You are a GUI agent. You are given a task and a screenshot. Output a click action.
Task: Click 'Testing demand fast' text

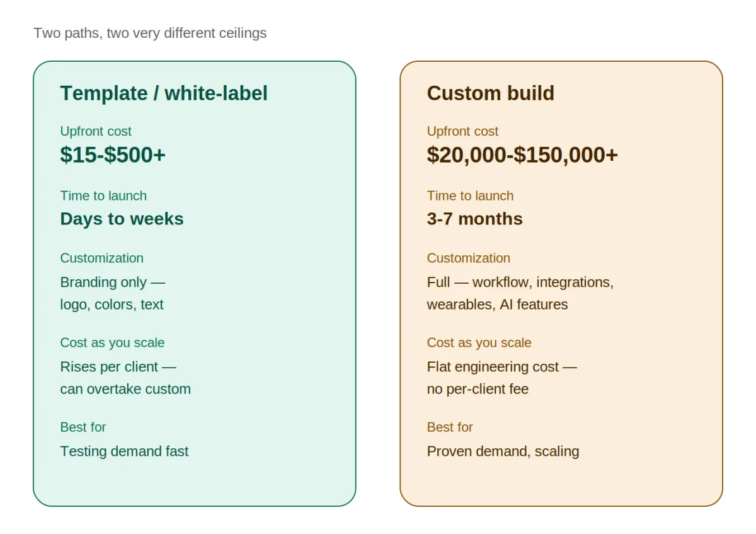(124, 451)
